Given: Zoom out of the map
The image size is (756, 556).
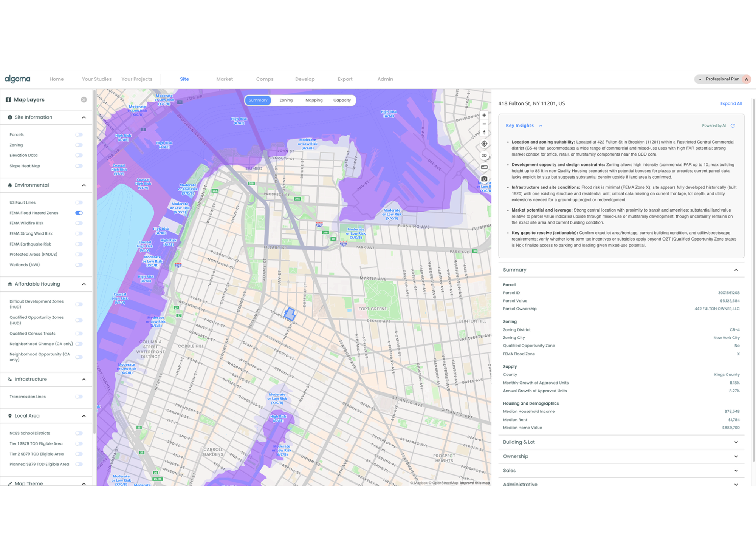Looking at the screenshot, I should [484, 124].
